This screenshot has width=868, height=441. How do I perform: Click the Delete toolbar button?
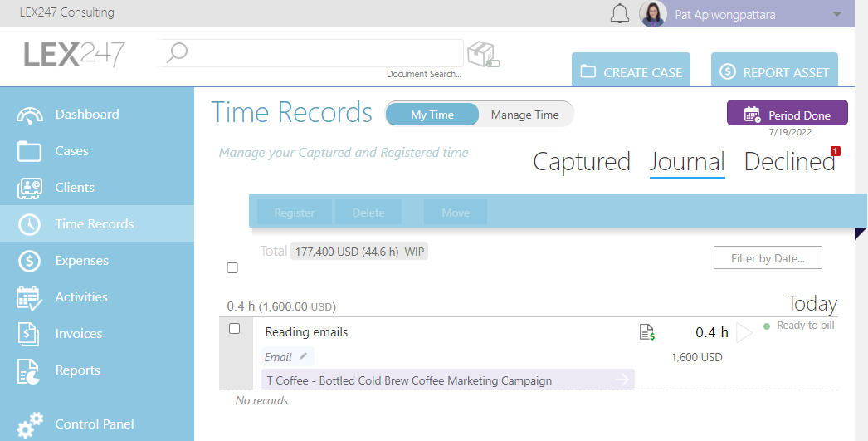[x=368, y=212]
